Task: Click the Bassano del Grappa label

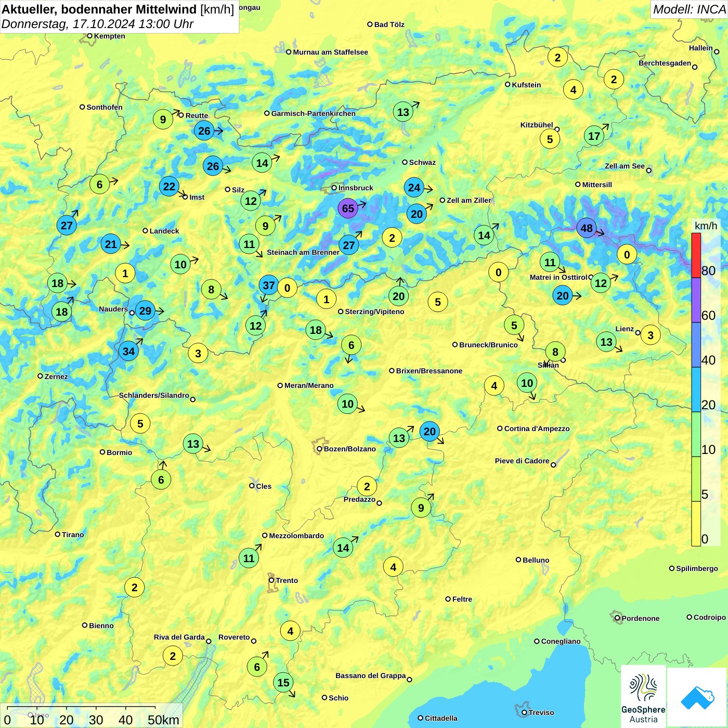Action: point(370,675)
